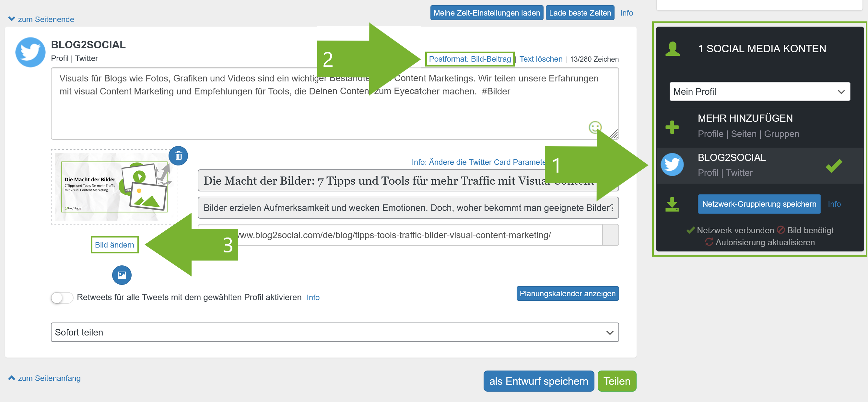Click Lade beste Zeiten button

(x=580, y=13)
